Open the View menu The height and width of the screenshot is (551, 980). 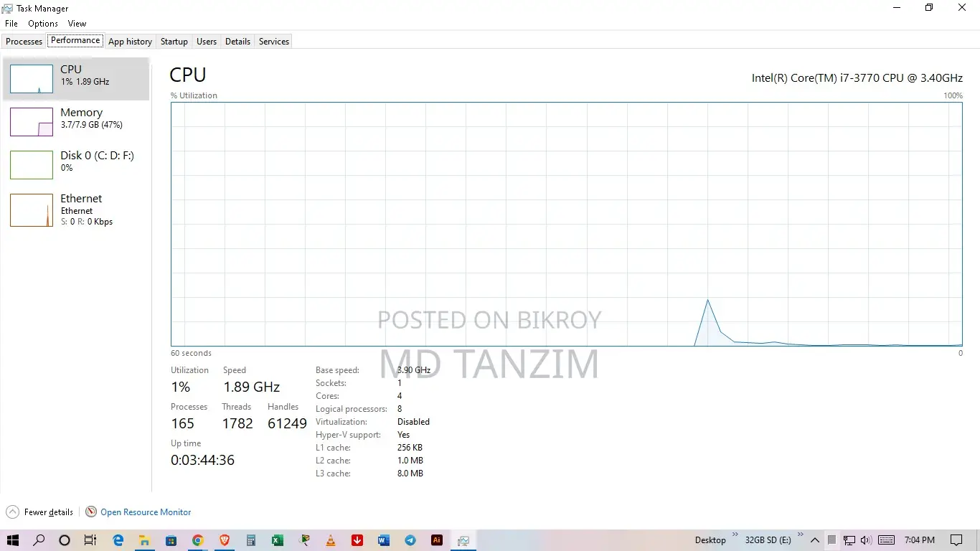click(x=77, y=24)
